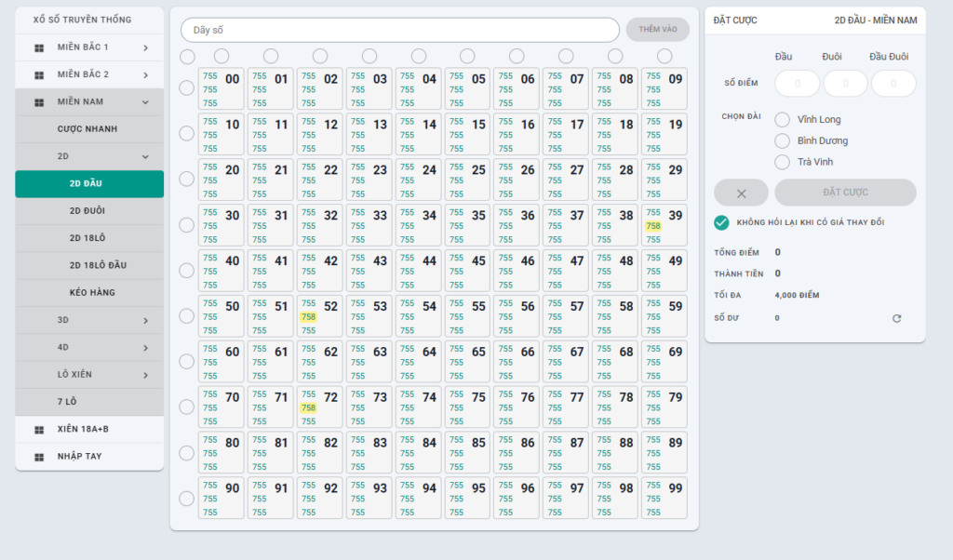Select the row radio beside number 30

tap(186, 225)
